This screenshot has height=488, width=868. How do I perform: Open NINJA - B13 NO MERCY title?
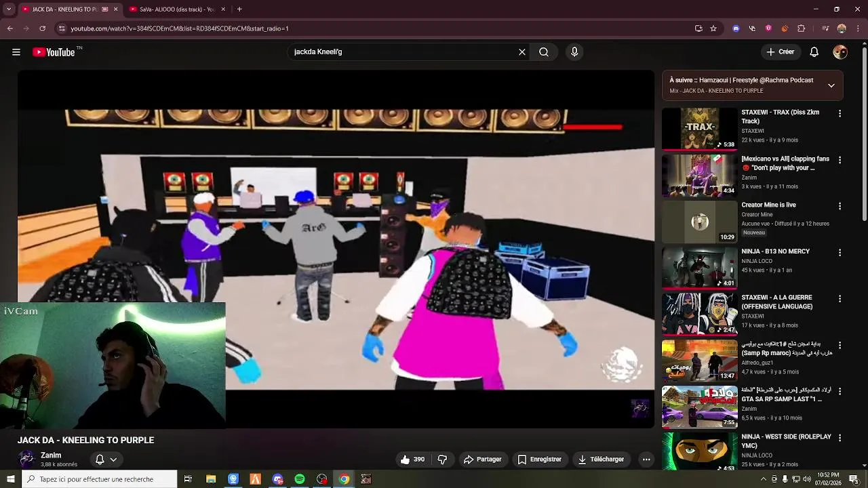[x=775, y=251]
